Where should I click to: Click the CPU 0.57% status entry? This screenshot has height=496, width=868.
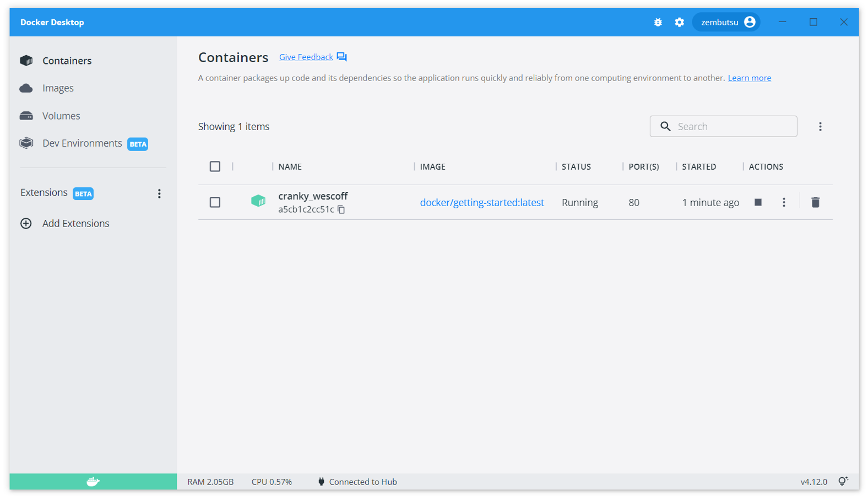(272, 482)
